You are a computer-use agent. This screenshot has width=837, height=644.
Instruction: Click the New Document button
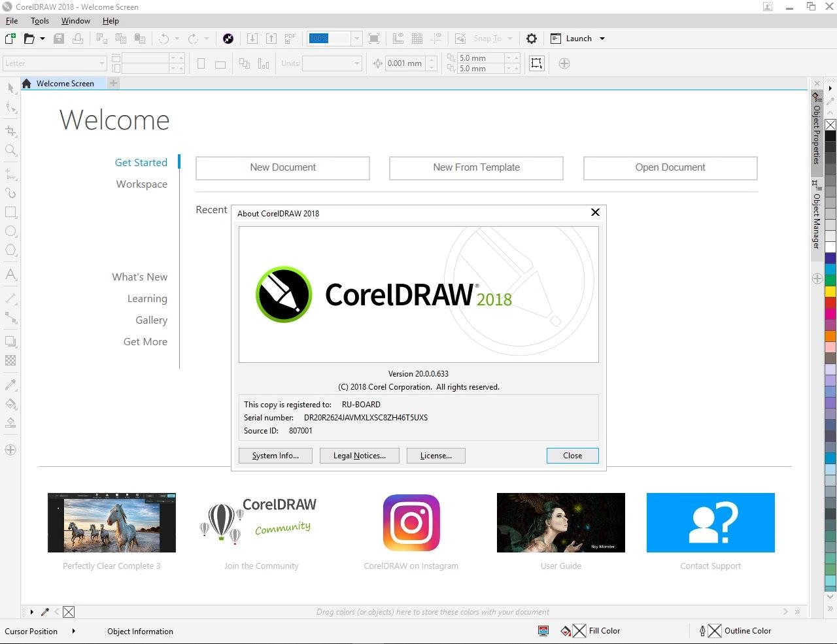[282, 168]
